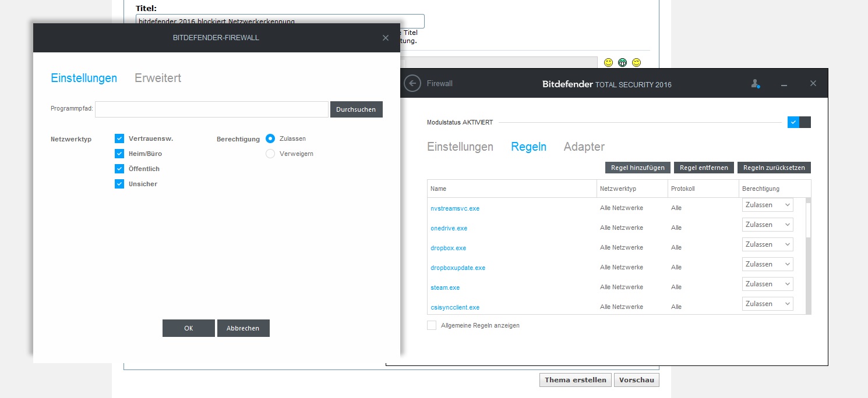
Task: Click the last yellow smiley emoticon
Action: click(x=636, y=62)
